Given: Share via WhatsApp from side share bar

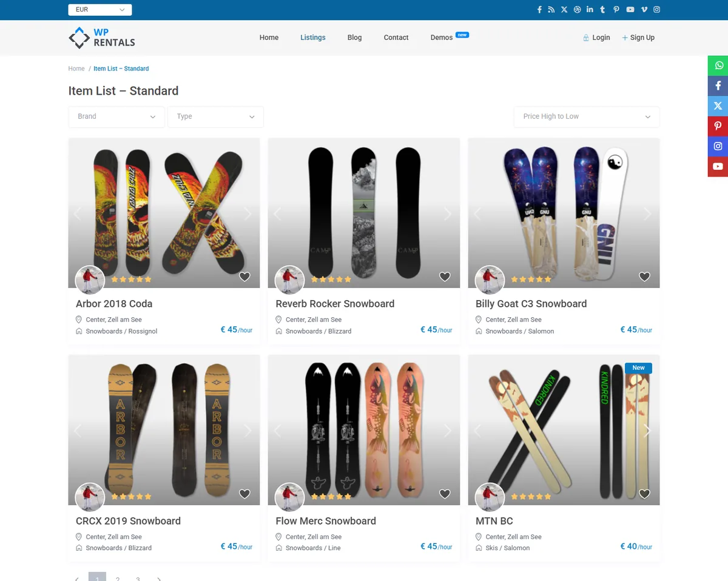Looking at the screenshot, I should pos(718,65).
